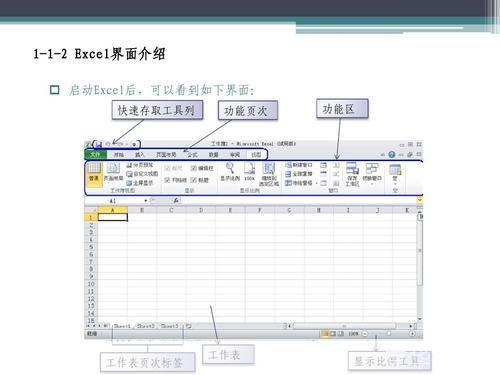The image size is (500, 375).
Task: Open the 审阅 Review ribbon tab
Action: [x=235, y=155]
